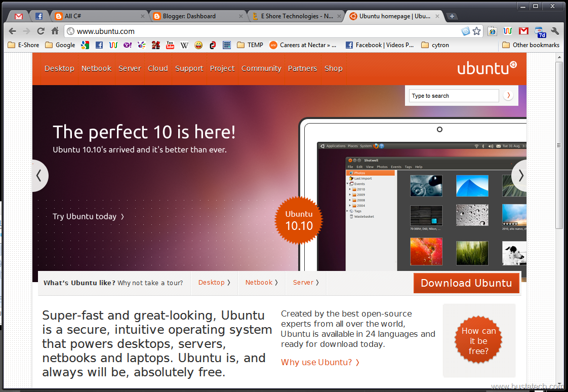Viewport: 568px width, 392px height.
Task: Expand Other bookmarks folder
Action: pyautogui.click(x=531, y=45)
